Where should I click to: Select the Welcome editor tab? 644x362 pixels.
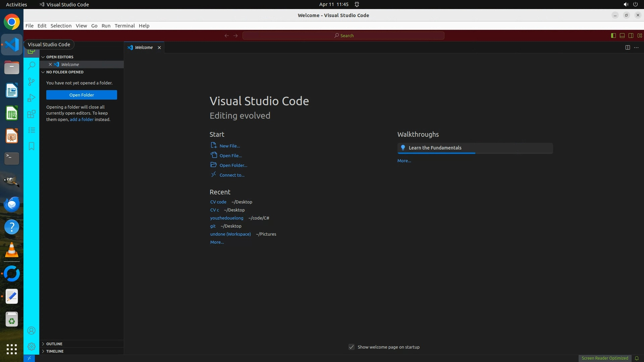pos(144,48)
